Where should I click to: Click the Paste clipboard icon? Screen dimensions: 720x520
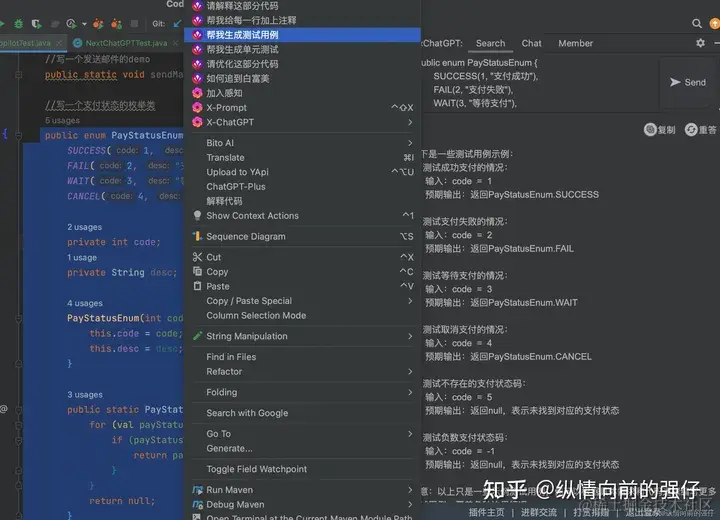pyautogui.click(x=197, y=286)
